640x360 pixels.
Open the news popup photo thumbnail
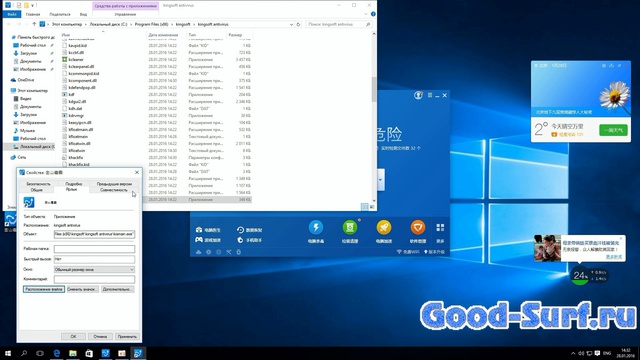pyautogui.click(x=547, y=248)
